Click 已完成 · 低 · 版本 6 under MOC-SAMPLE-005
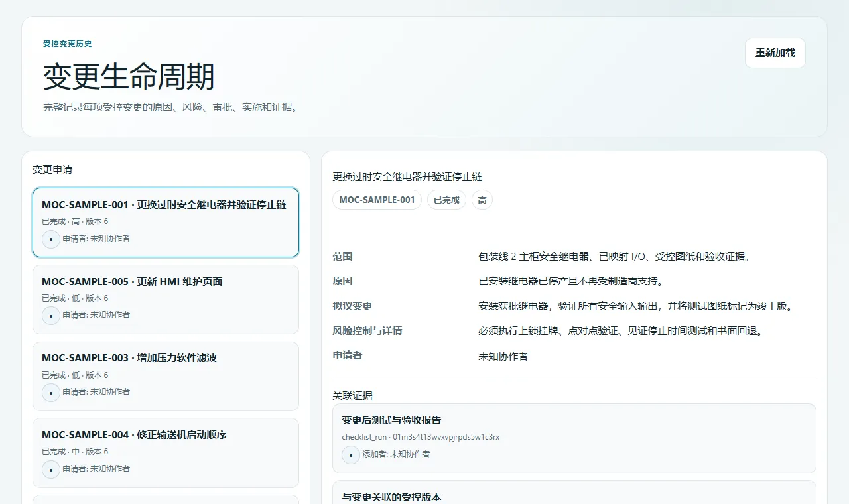Screen dimensions: 849x504 point(75,298)
